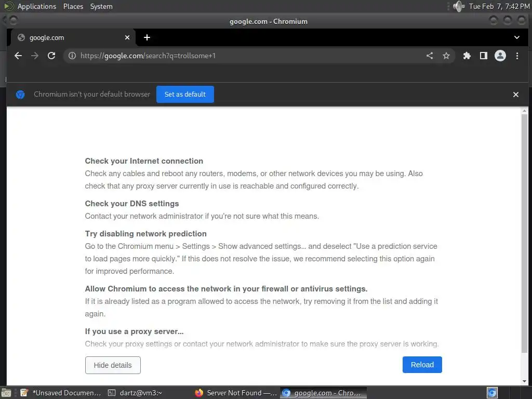
Task: Select the google.com browser tab
Action: coord(73,37)
